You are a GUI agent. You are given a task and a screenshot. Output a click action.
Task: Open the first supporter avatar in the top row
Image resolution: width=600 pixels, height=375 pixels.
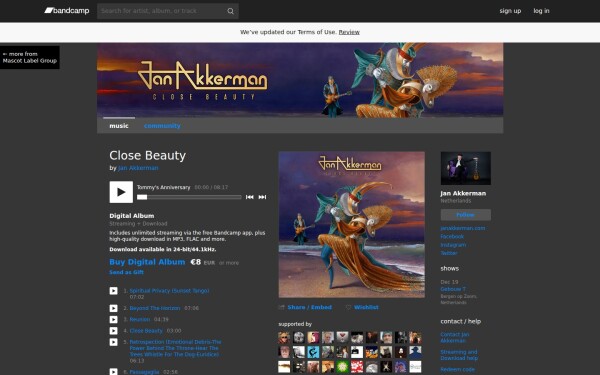point(284,338)
